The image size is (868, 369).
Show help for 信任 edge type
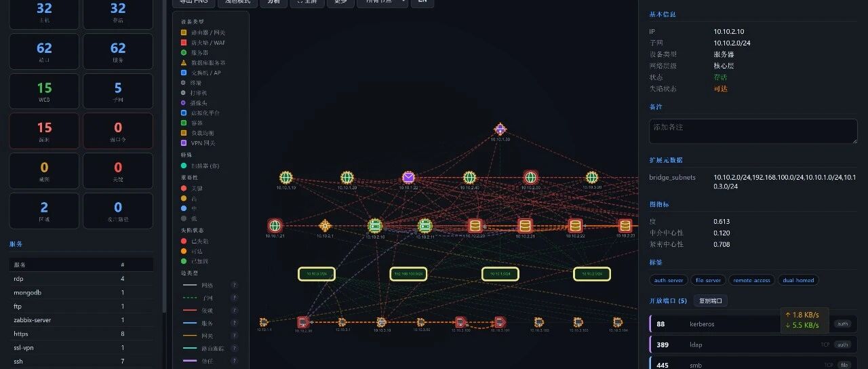[234, 361]
